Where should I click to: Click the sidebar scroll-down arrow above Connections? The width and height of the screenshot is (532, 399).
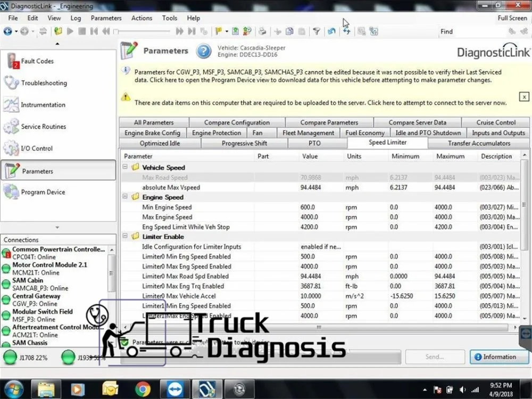57,227
